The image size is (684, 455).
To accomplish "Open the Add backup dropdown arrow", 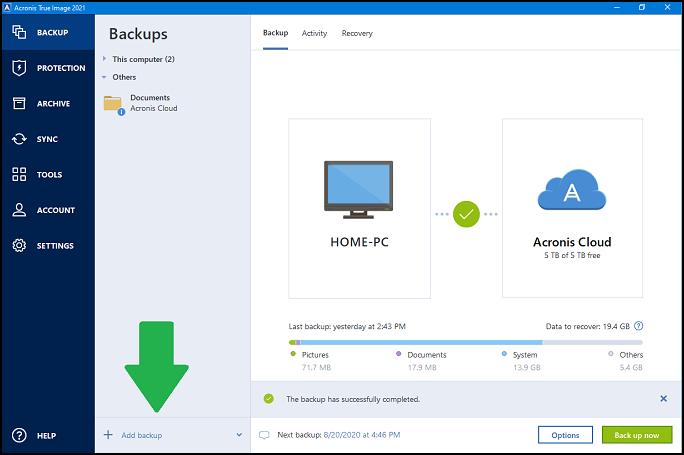I will tap(239, 435).
